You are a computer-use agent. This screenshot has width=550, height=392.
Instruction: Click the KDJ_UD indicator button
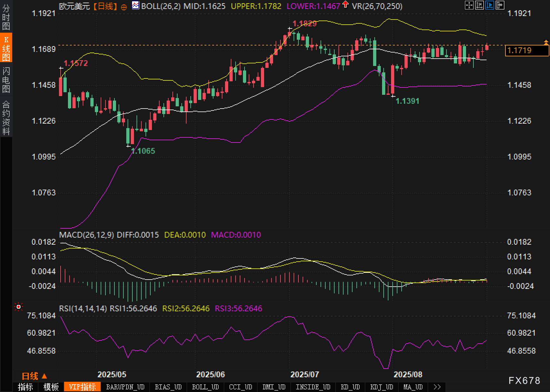point(381,387)
